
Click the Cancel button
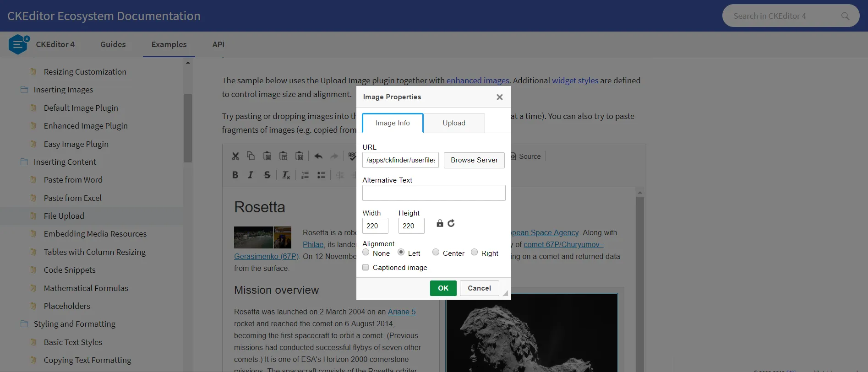[479, 288]
